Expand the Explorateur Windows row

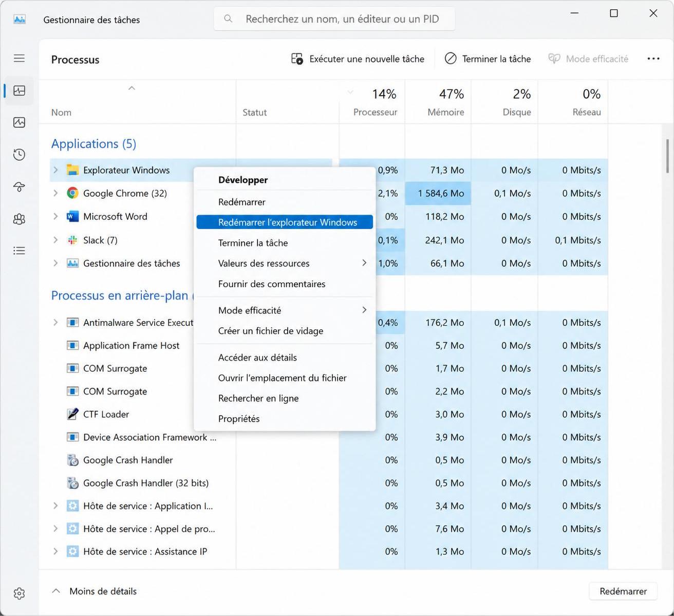point(55,170)
